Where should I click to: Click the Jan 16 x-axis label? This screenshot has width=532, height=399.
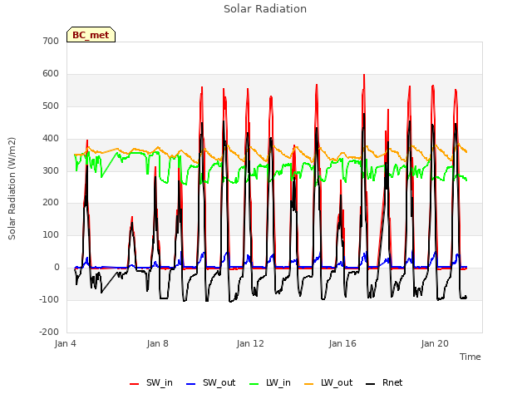(342, 343)
